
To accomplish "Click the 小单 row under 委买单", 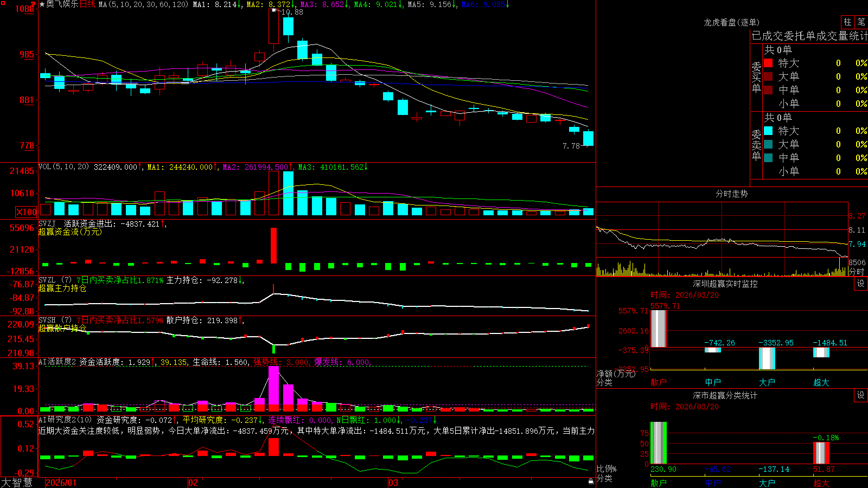I will (815, 104).
